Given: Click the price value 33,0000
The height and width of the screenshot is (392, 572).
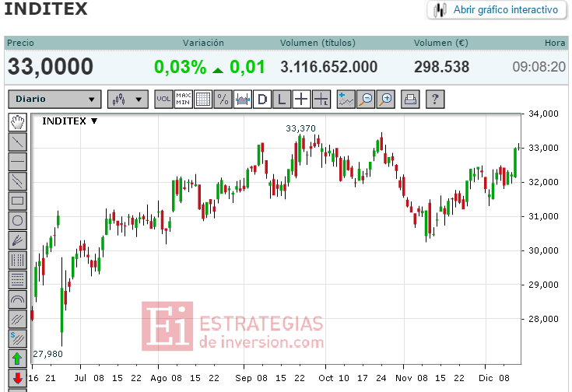Looking at the screenshot, I should coord(51,67).
